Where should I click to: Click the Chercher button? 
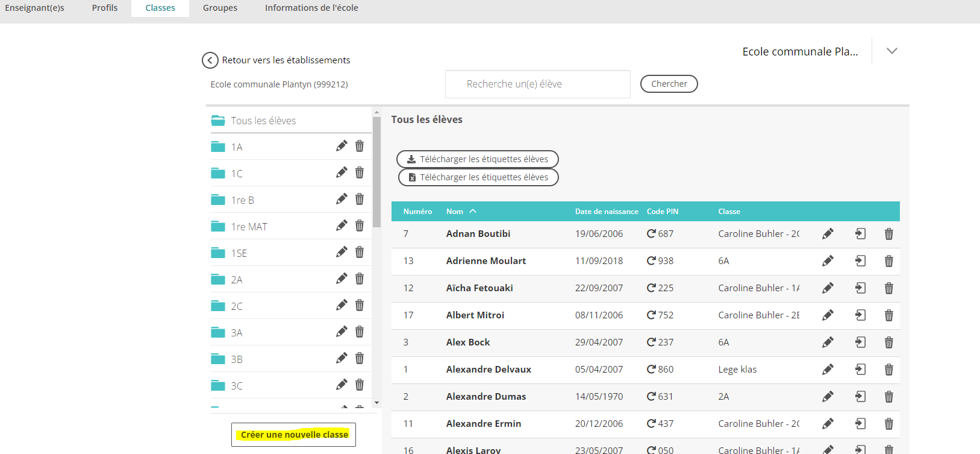[x=669, y=84]
